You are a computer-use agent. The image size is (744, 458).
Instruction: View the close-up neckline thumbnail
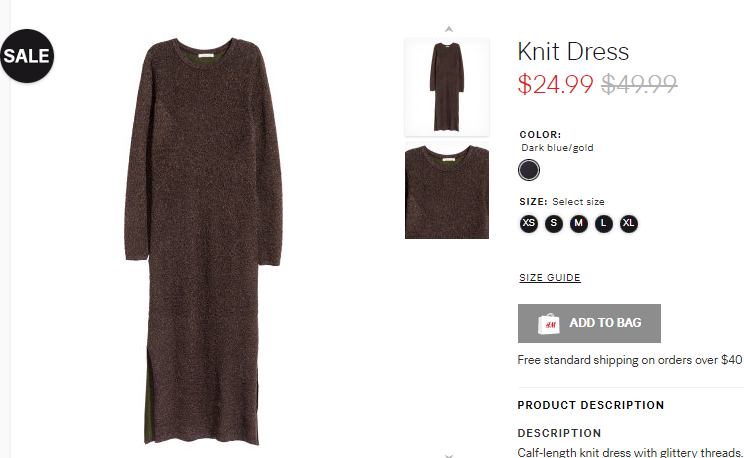446,190
